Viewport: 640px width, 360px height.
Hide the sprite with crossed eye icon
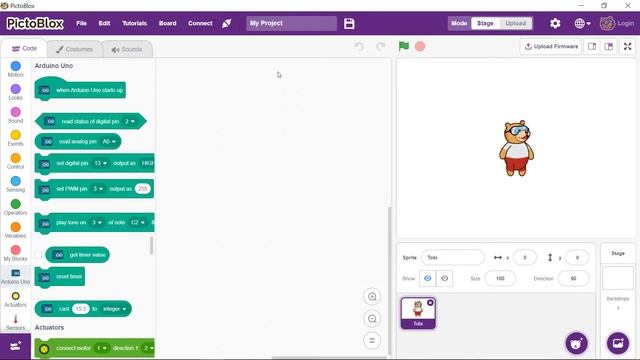pos(444,278)
